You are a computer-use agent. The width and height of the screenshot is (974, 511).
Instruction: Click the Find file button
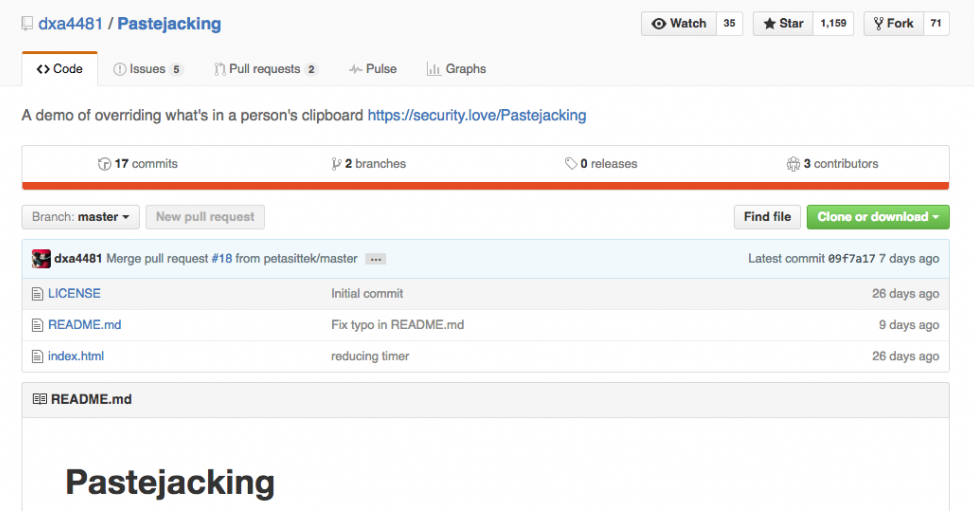(767, 217)
